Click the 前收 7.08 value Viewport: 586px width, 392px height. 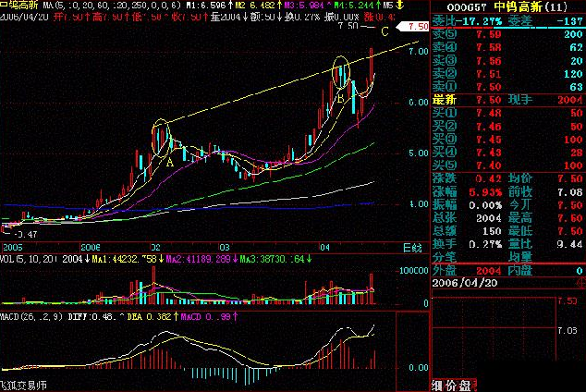click(x=570, y=192)
